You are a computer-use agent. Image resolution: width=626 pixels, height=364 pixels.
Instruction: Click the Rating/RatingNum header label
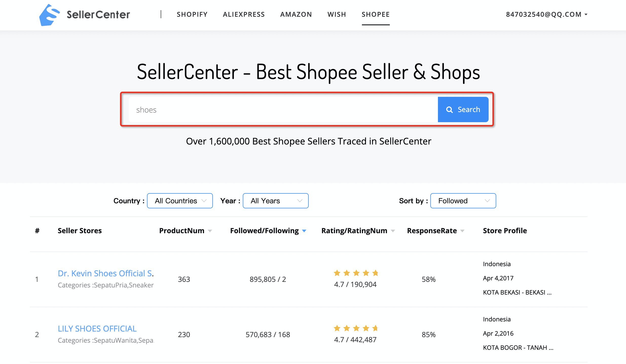[354, 231]
